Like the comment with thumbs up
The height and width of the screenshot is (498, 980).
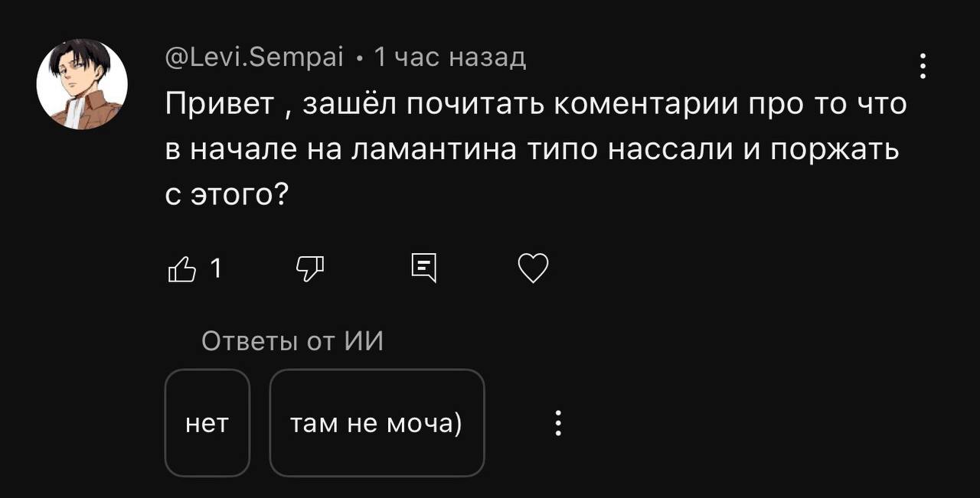click(181, 269)
